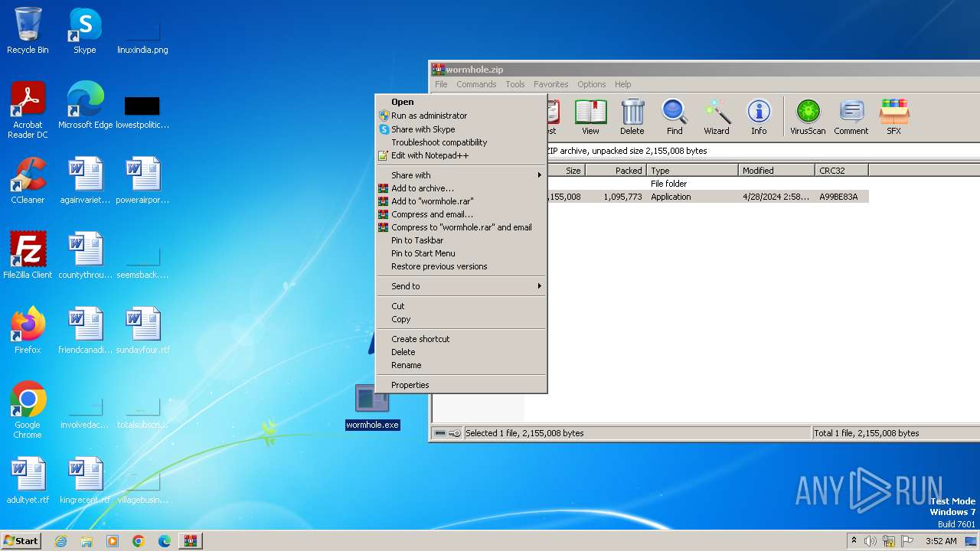The width and height of the screenshot is (980, 551).
Task: Expand the Share with submenu
Action: tap(461, 175)
